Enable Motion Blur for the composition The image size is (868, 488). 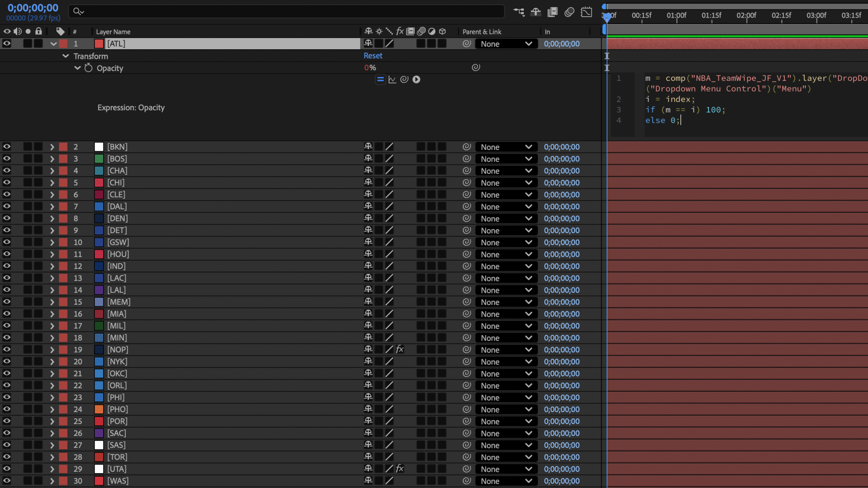pos(569,12)
